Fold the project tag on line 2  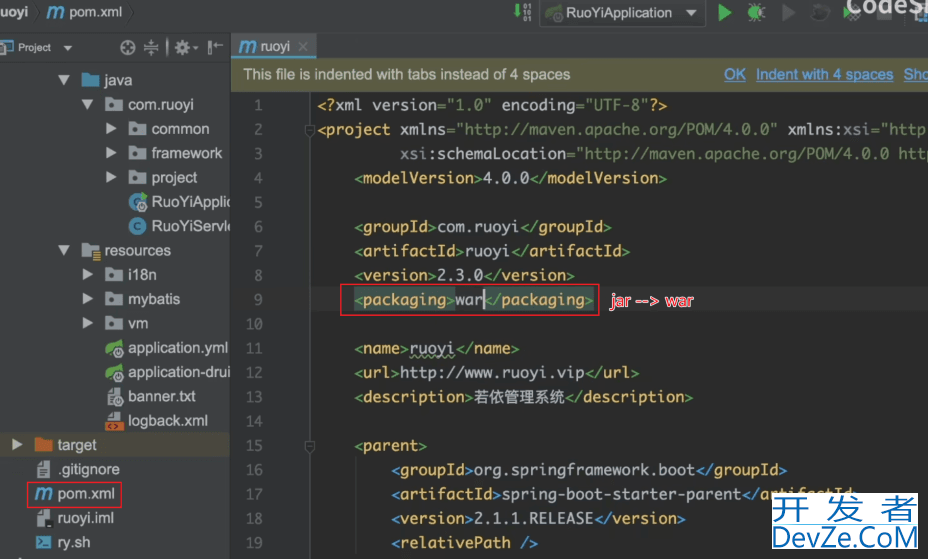[309, 130]
